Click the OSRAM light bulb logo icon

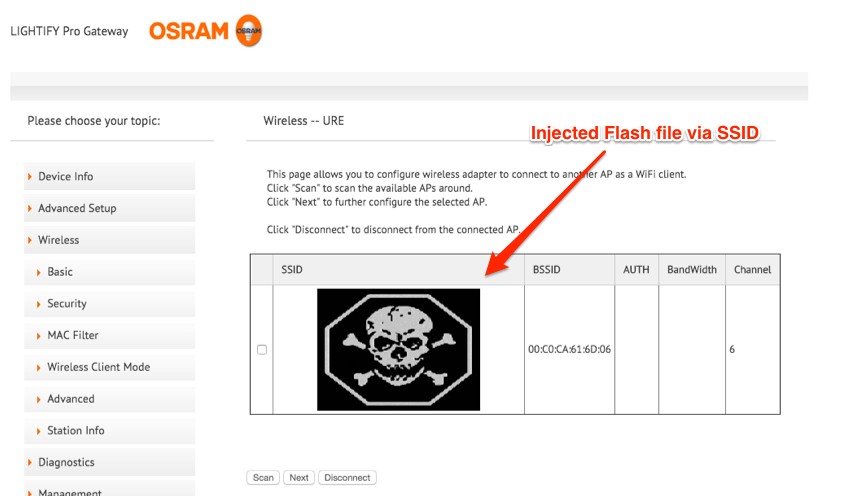pos(249,31)
